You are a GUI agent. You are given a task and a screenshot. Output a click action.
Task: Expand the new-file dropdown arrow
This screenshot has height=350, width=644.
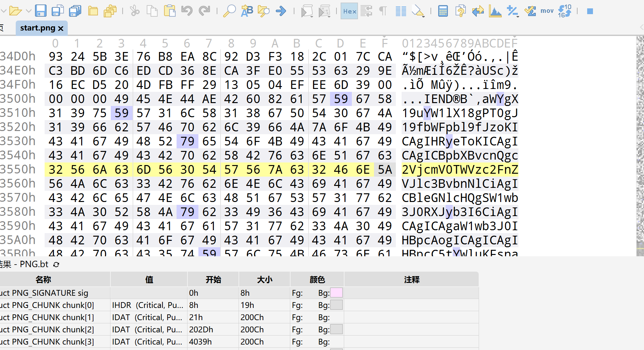click(x=3, y=11)
